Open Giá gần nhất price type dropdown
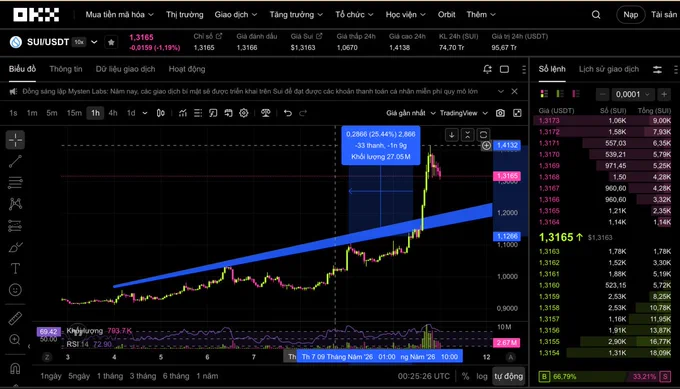 pos(411,113)
